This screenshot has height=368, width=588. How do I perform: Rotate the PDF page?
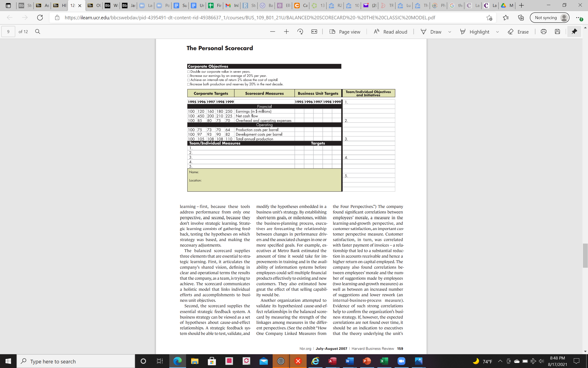click(300, 32)
